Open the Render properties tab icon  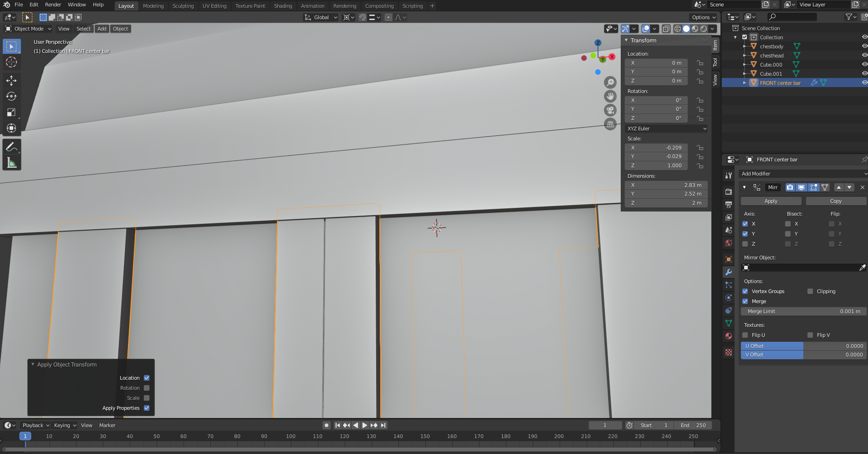pyautogui.click(x=729, y=192)
